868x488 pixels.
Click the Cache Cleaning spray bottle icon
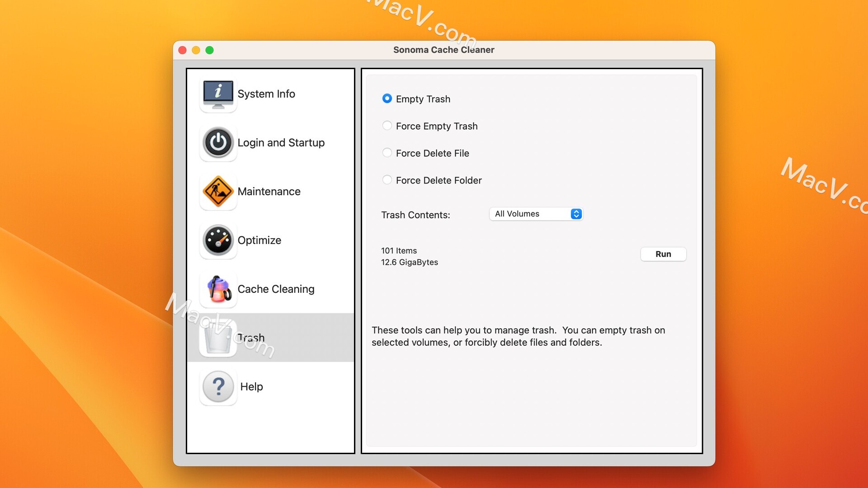click(x=218, y=289)
